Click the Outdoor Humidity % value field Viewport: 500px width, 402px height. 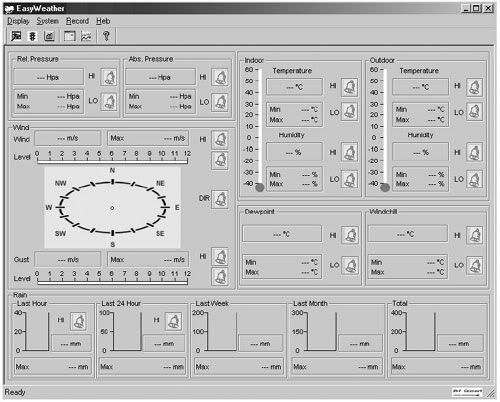(420, 152)
